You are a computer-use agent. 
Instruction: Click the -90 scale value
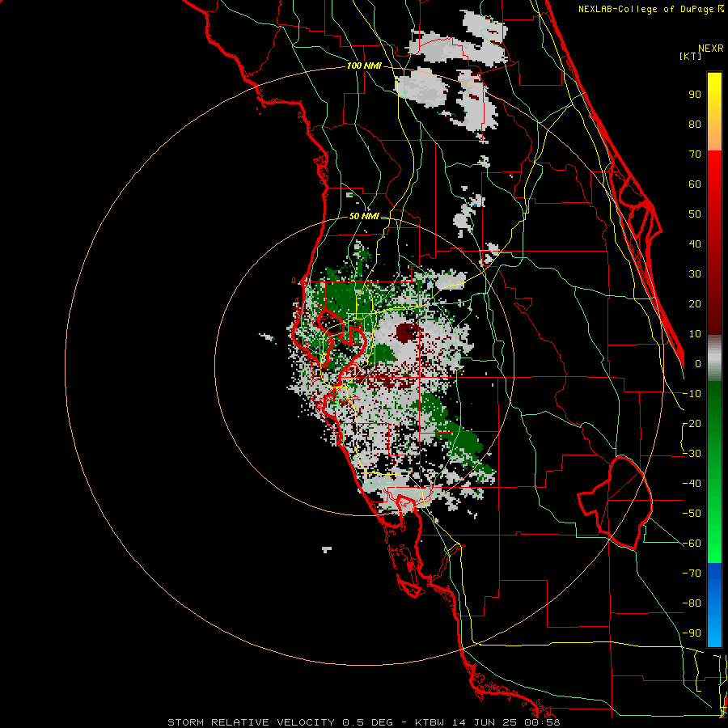[x=692, y=633]
